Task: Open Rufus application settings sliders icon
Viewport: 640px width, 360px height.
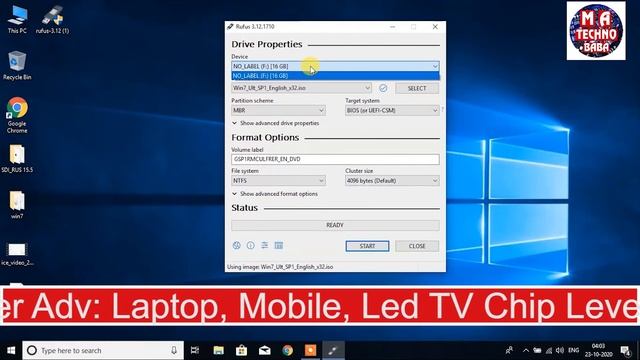Action: 264,245
